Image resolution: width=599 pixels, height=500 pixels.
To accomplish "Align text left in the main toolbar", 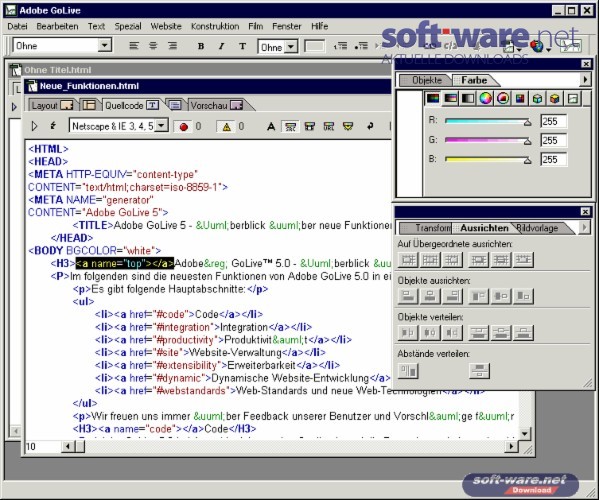I will 133,46.
